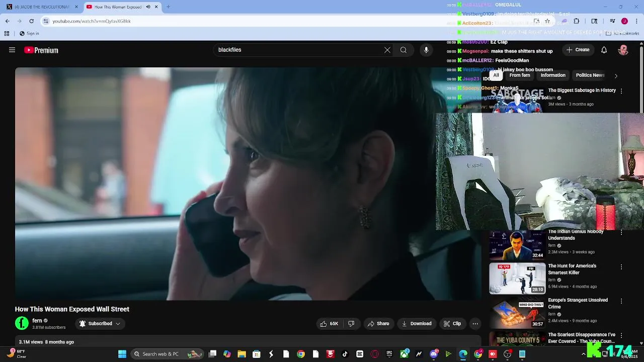Open the apps grid in bookmarks bar
Image resolution: width=644 pixels, height=362 pixels.
point(7,34)
